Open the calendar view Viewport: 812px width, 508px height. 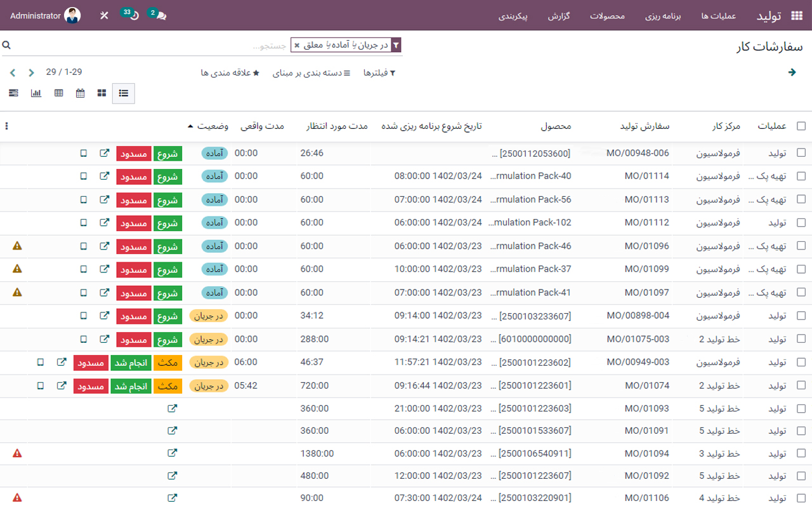click(x=79, y=93)
